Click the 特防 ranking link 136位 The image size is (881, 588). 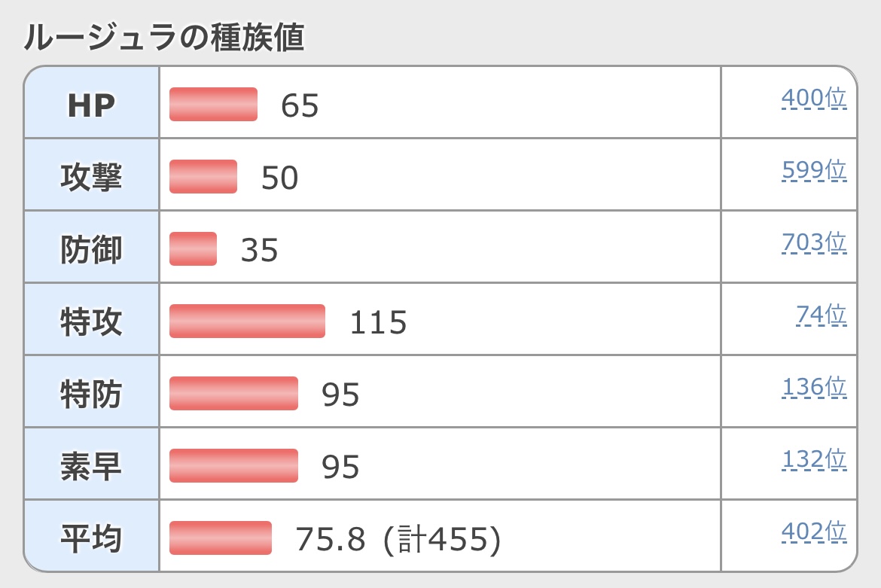click(x=814, y=388)
